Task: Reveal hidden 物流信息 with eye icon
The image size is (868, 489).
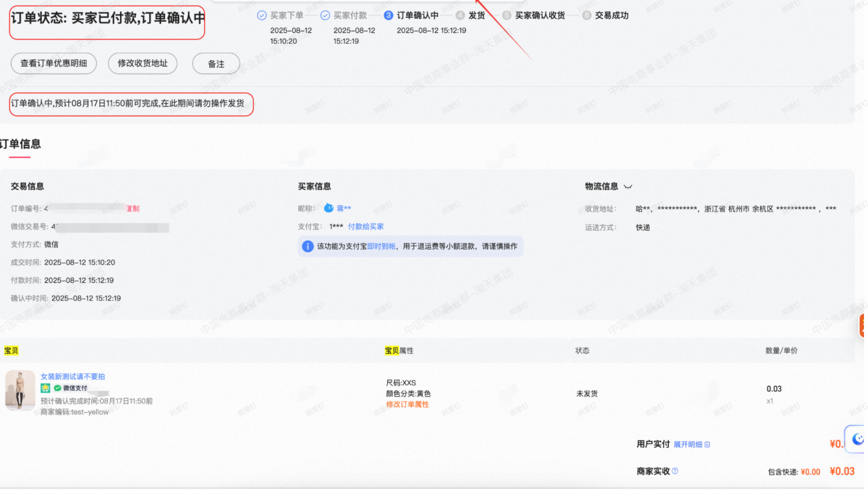Action: pyautogui.click(x=628, y=187)
